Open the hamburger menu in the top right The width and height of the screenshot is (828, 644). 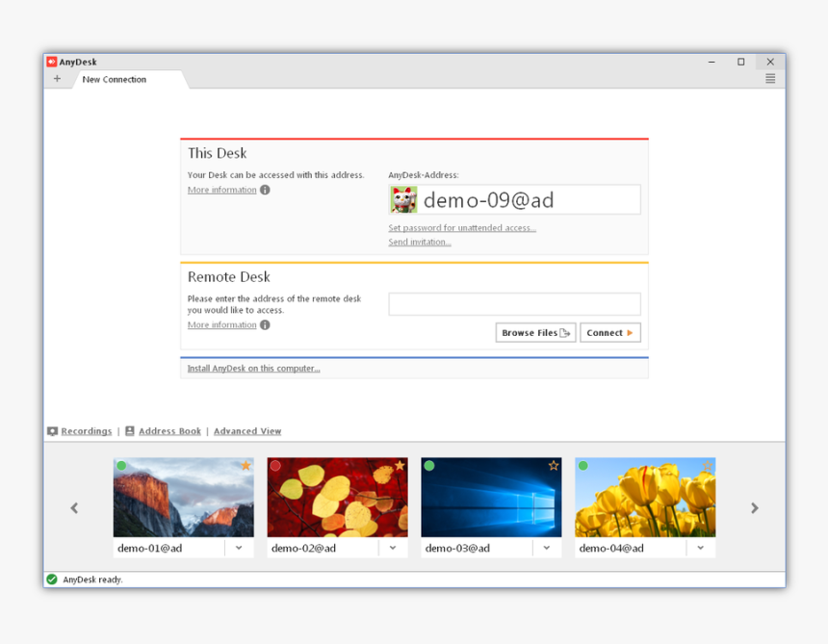tap(769, 78)
